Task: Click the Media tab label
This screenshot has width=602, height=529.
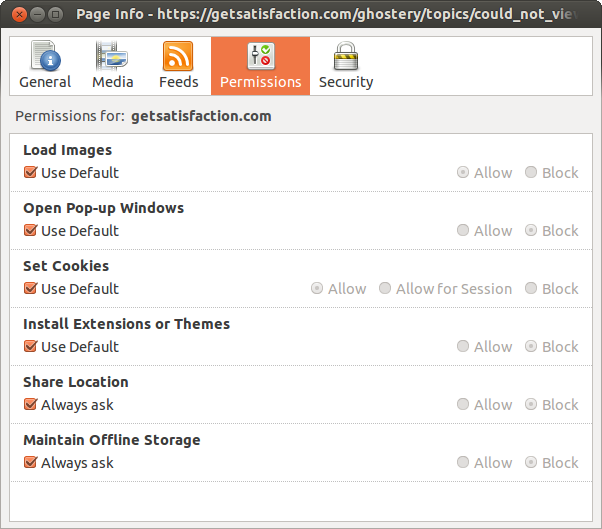Action: point(112,82)
